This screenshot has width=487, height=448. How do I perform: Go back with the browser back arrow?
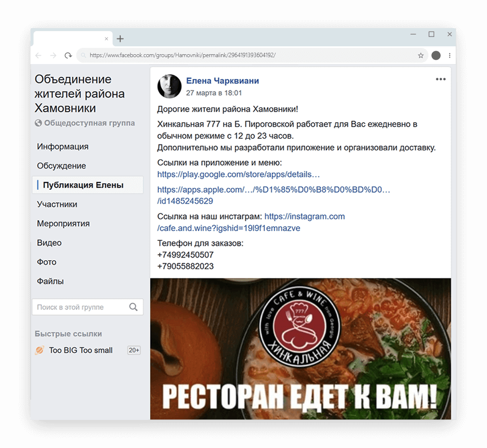[x=38, y=55]
